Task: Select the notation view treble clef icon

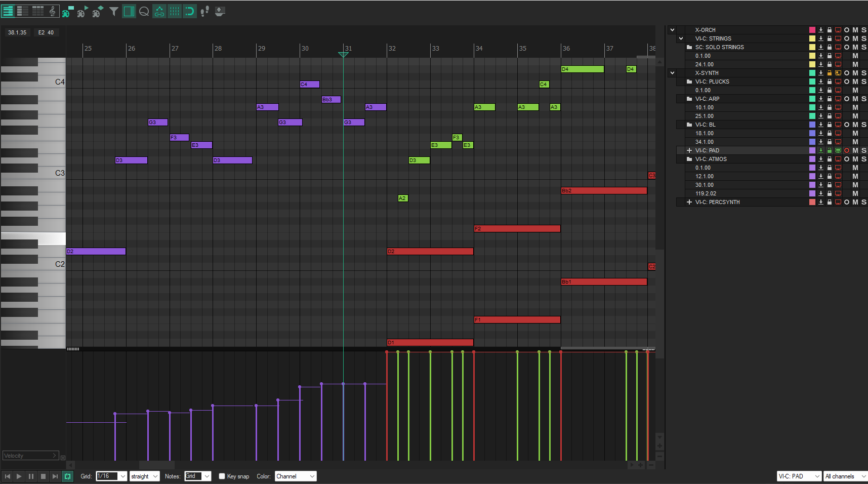Action: pos(52,11)
